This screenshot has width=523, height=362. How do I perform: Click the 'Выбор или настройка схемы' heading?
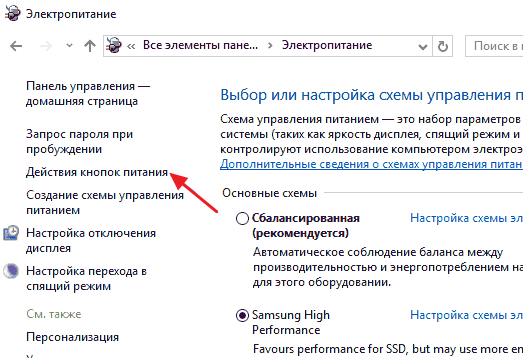point(371,95)
